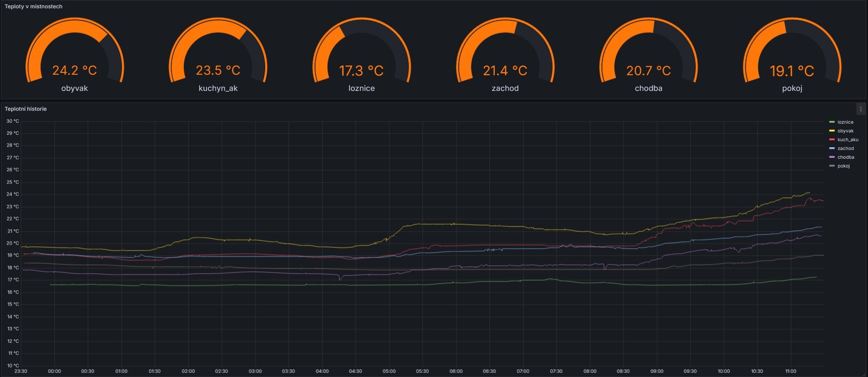
Task: Click the red kuch_aku color swatch
Action: point(832,140)
